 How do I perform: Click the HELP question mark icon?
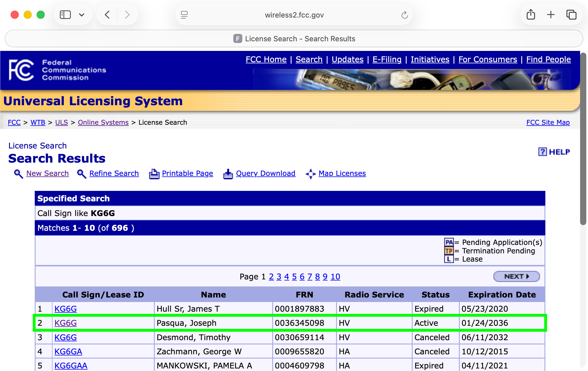[x=542, y=152]
